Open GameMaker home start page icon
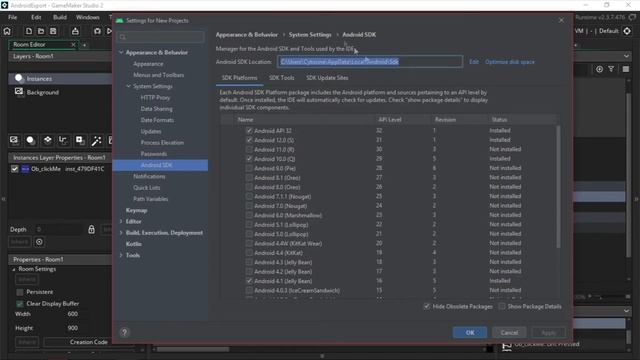Image resolution: width=640 pixels, height=360 pixels. coord(7,31)
